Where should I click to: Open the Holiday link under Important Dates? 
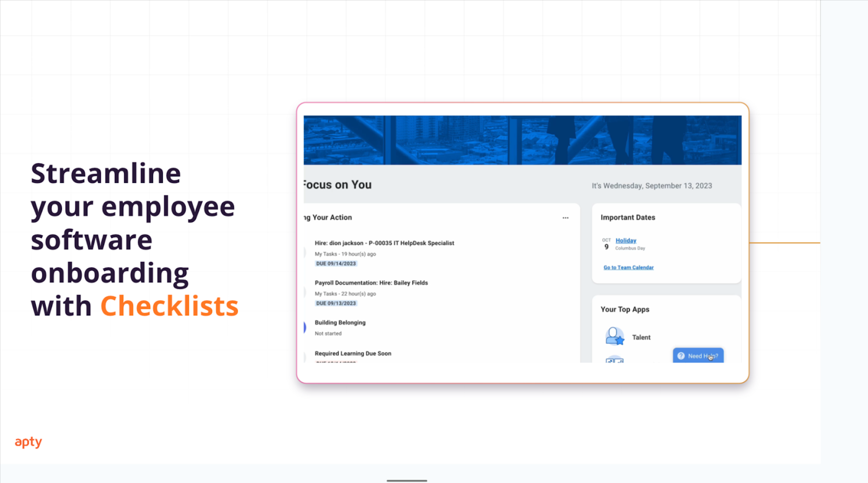(x=626, y=240)
